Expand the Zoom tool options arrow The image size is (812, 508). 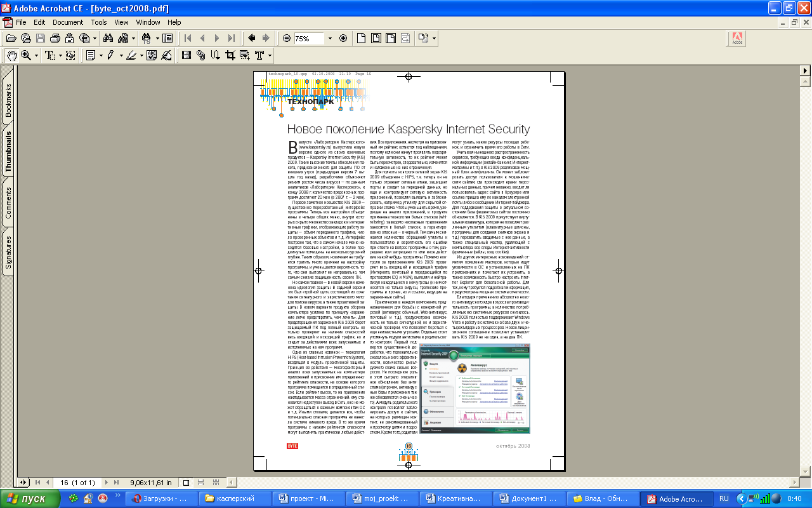tap(35, 55)
